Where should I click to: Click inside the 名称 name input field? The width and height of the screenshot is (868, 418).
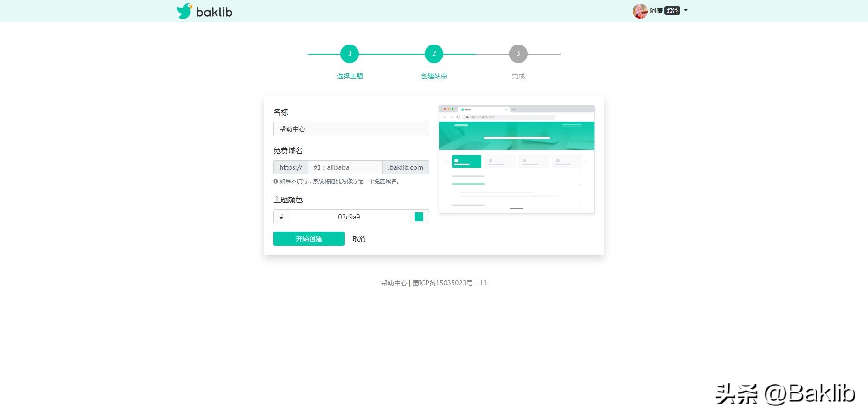351,129
